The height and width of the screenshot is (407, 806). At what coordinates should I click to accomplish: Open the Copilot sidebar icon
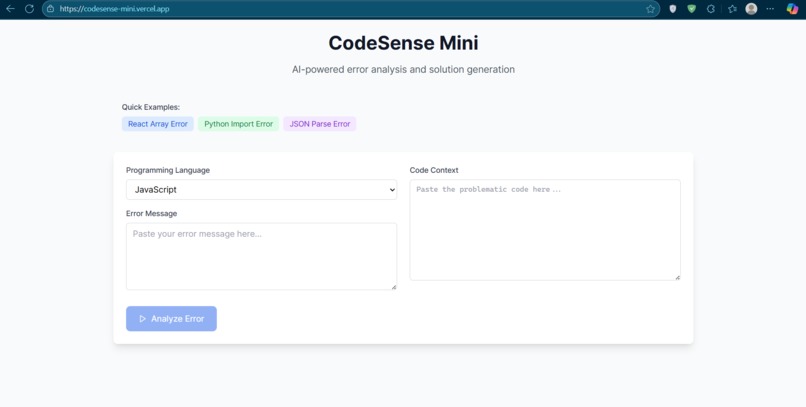tap(792, 9)
